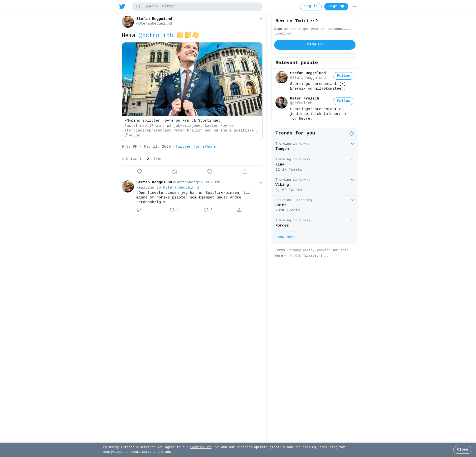Open Peter Frølich avatar in Relevant people
Screen dimensions: 476x457
tap(281, 102)
